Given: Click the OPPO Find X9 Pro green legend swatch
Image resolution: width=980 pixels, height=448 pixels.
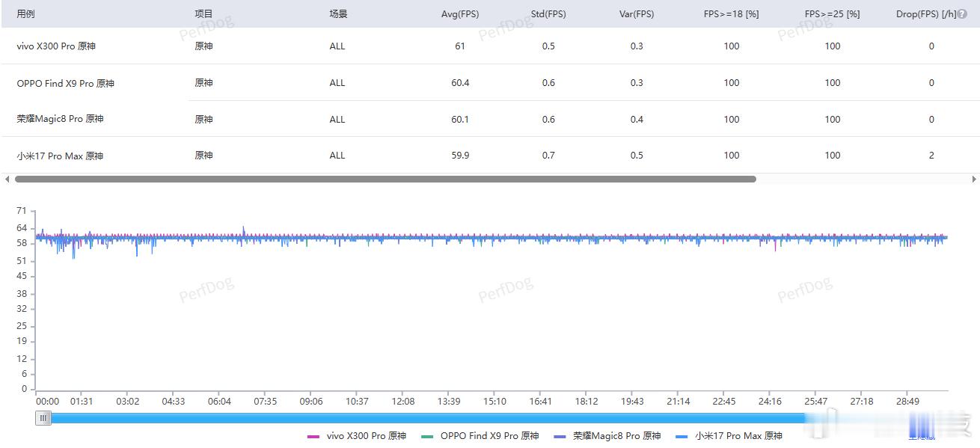Looking at the screenshot, I should [x=427, y=436].
